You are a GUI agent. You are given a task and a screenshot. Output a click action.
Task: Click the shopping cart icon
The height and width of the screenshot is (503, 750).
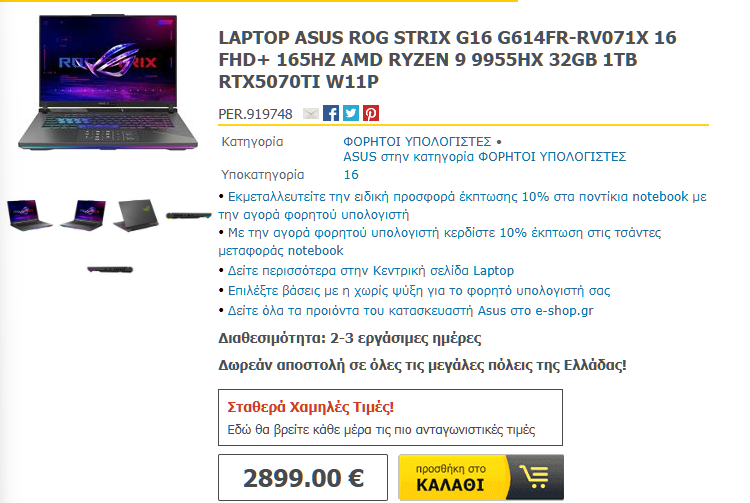534,477
